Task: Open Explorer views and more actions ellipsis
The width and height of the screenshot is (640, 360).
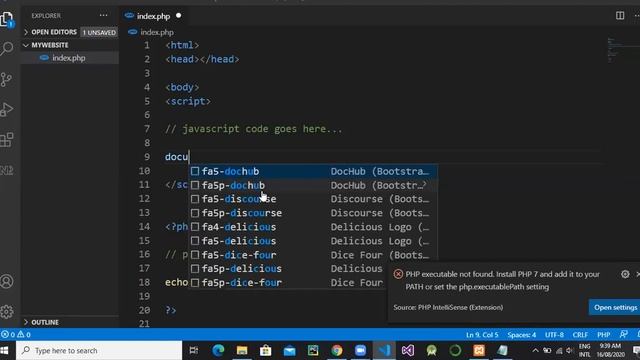Action: 104,16
